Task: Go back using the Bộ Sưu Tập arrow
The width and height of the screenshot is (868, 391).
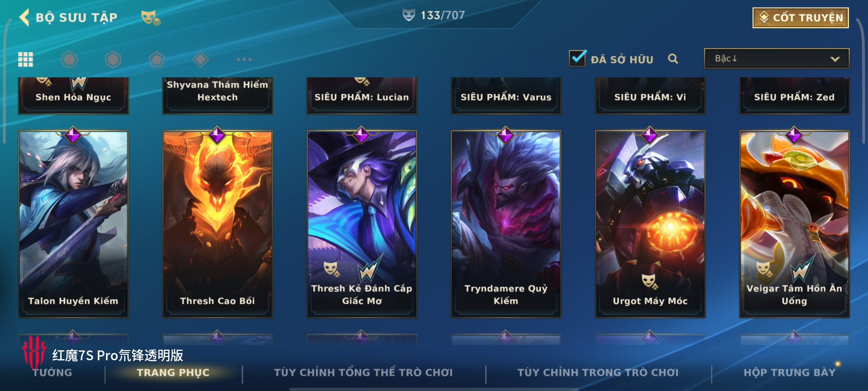Action: [x=24, y=17]
